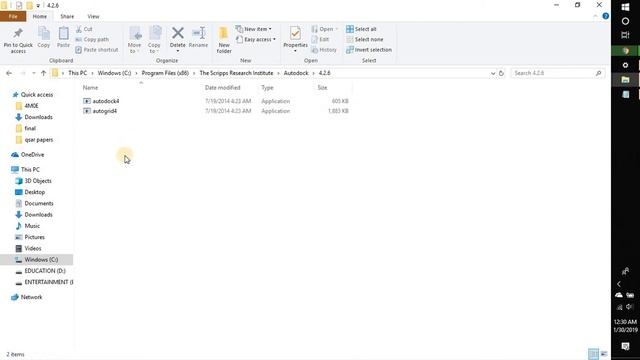Click Program Files (x86) breadcrumb
This screenshot has width=640, height=360.
pos(165,73)
